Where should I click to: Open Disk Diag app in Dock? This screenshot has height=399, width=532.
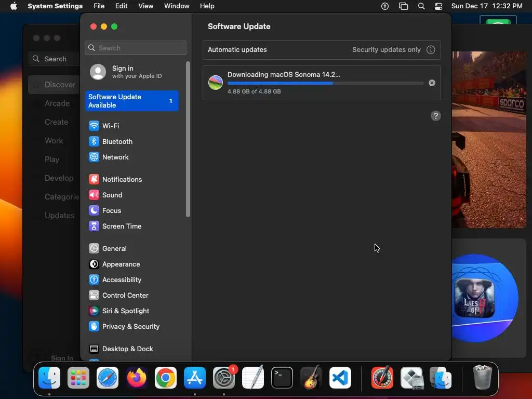[382, 378]
